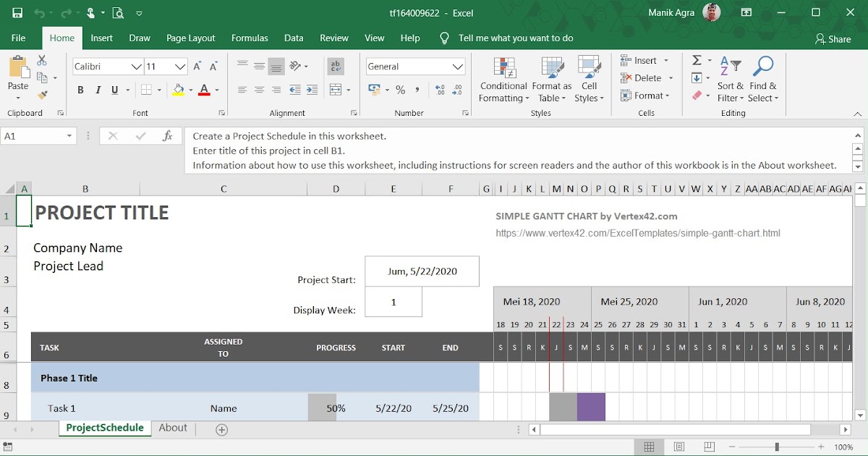
Task: Open Sort & Filter options
Action: pyautogui.click(x=731, y=80)
